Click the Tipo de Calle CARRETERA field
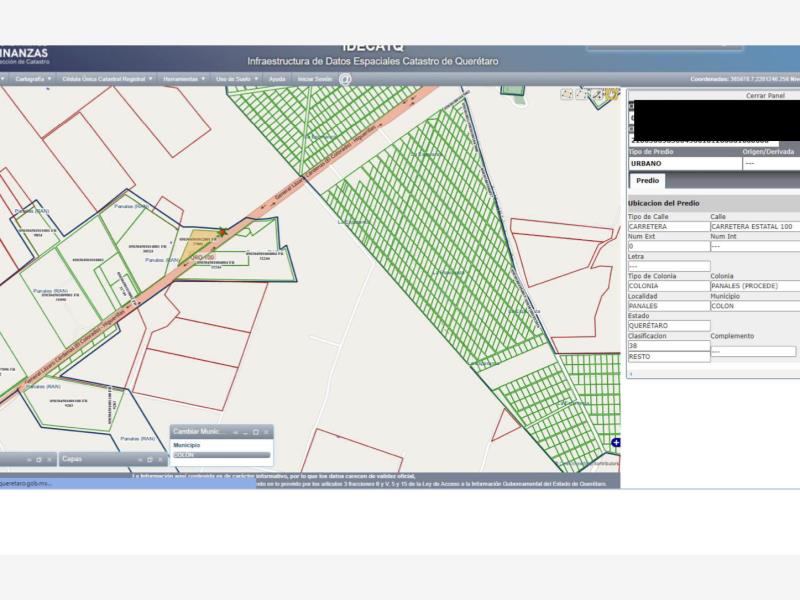800x600 pixels. click(668, 227)
